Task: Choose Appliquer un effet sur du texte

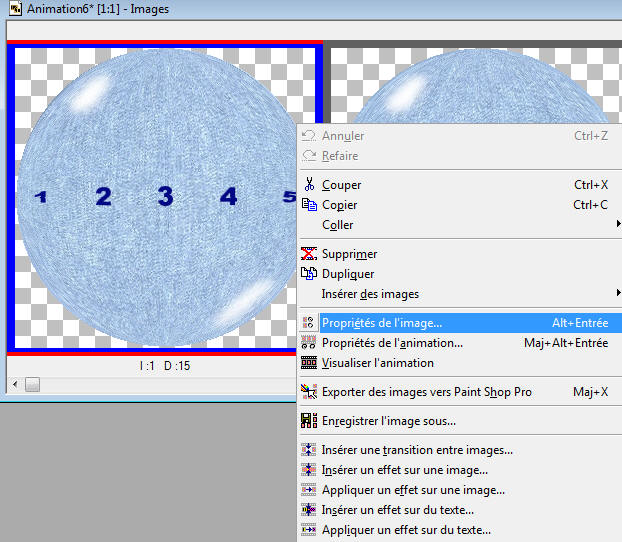Action: tap(459, 530)
